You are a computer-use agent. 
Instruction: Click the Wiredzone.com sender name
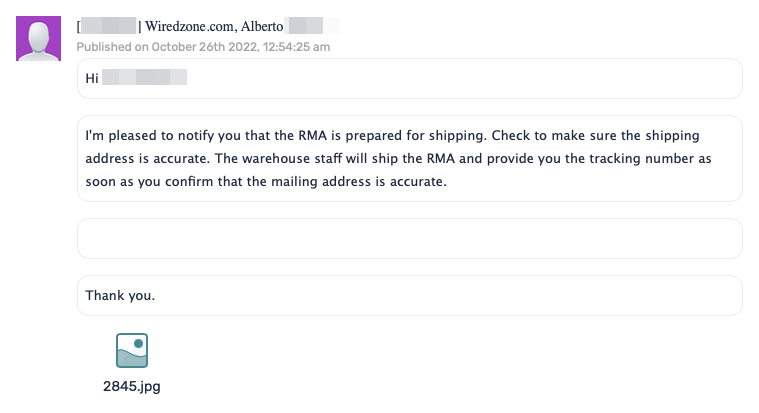(189, 26)
